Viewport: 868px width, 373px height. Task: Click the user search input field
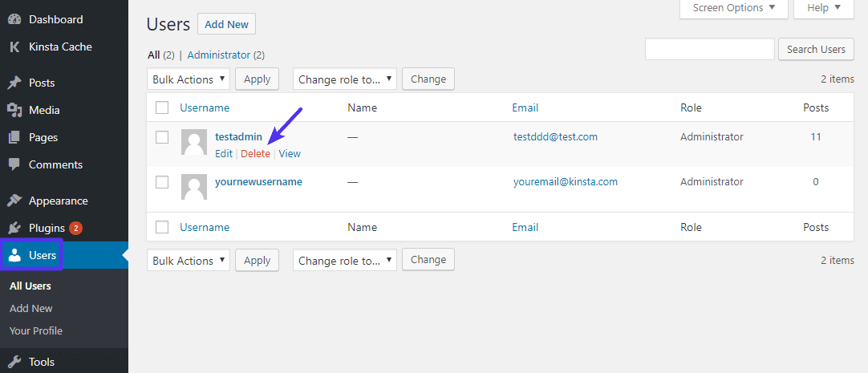click(x=709, y=49)
